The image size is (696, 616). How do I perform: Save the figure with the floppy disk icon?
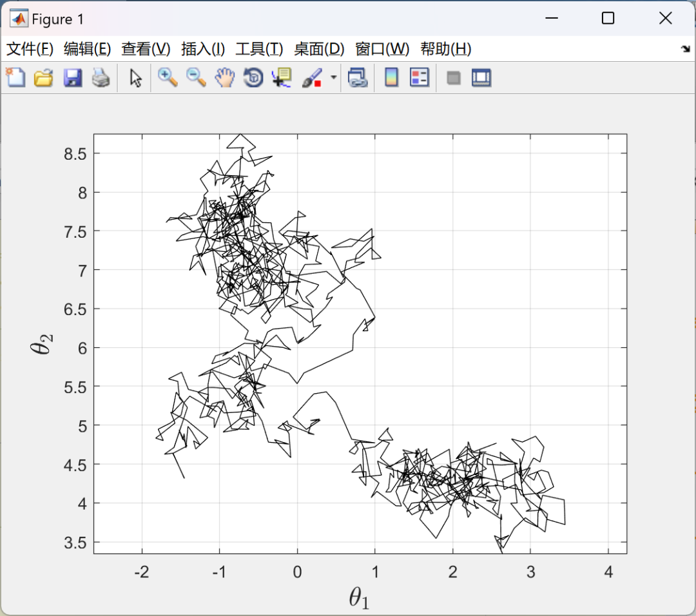click(73, 78)
